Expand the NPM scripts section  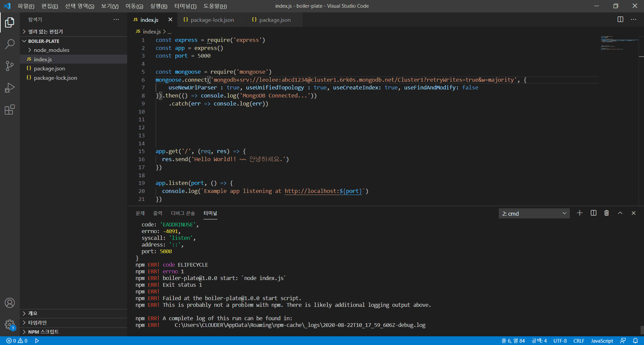(73, 332)
